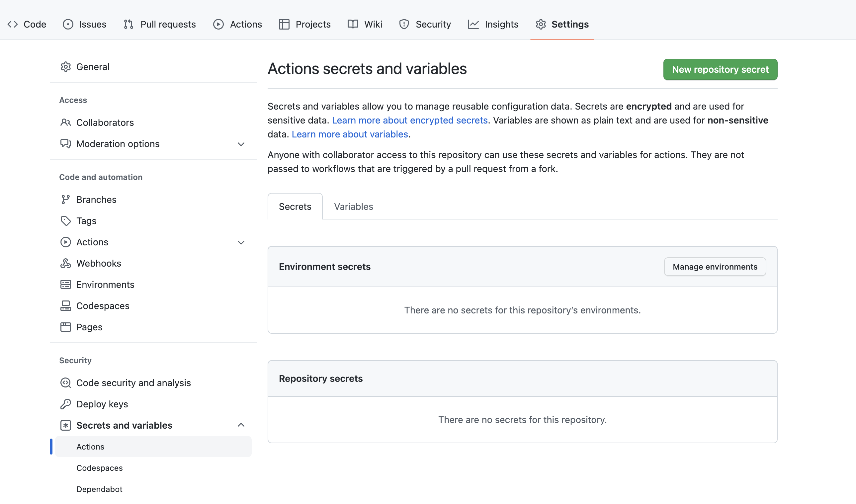Expand the Moderation options chevron

click(241, 144)
